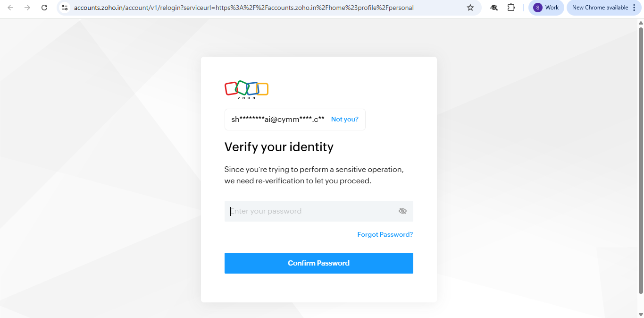Click the Confirm Password button
Viewport: 644px width, 318px height.
319,263
